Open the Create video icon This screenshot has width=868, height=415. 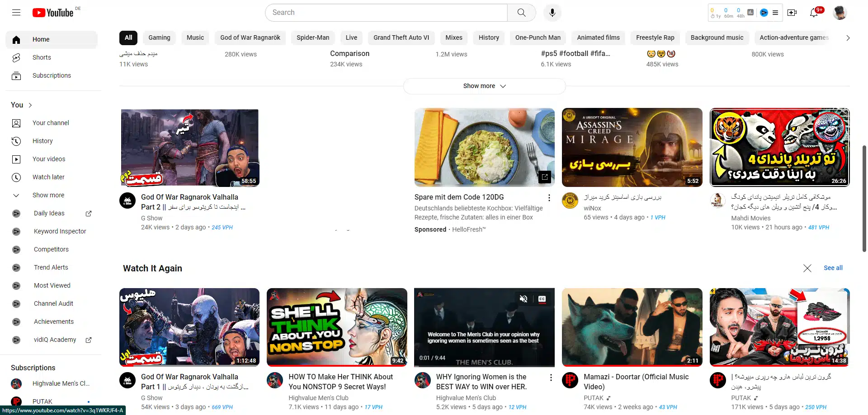point(792,13)
